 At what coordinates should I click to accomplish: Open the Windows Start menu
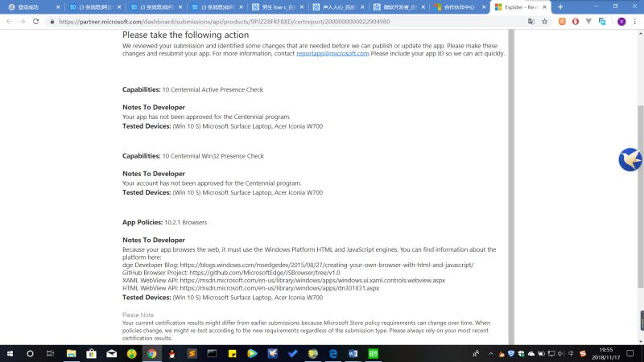click(10, 353)
